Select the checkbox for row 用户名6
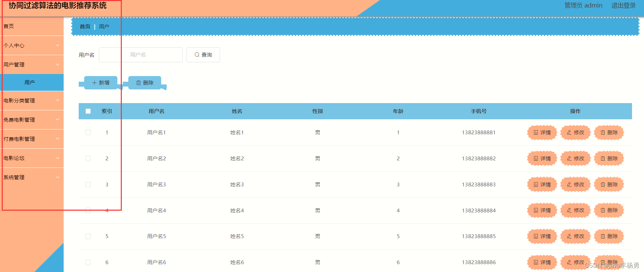The width and height of the screenshot is (644, 272). (x=88, y=262)
